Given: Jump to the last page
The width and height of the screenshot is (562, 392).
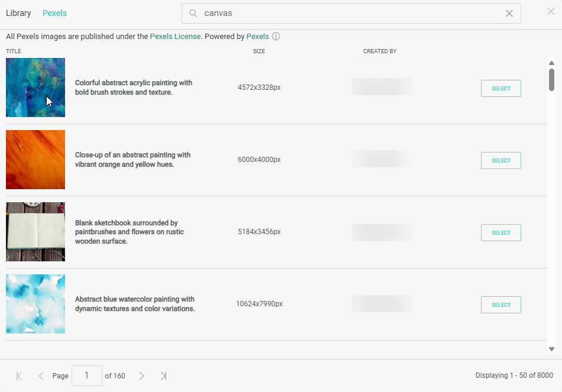Looking at the screenshot, I should [163, 376].
